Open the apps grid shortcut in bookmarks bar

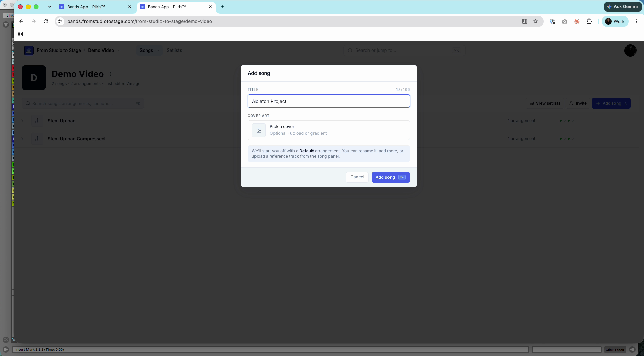[20, 34]
